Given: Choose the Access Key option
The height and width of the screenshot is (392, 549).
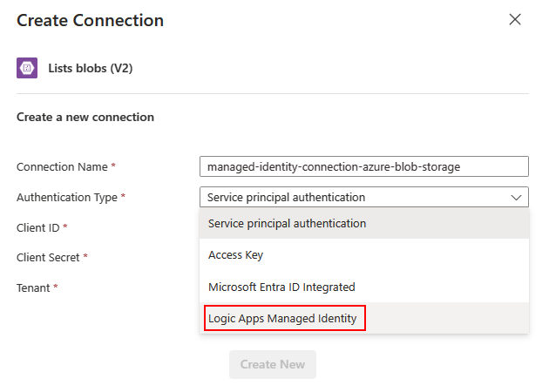Looking at the screenshot, I should pos(236,255).
